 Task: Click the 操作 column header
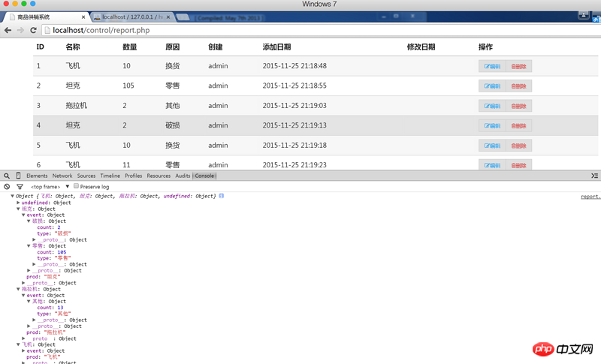tap(485, 47)
